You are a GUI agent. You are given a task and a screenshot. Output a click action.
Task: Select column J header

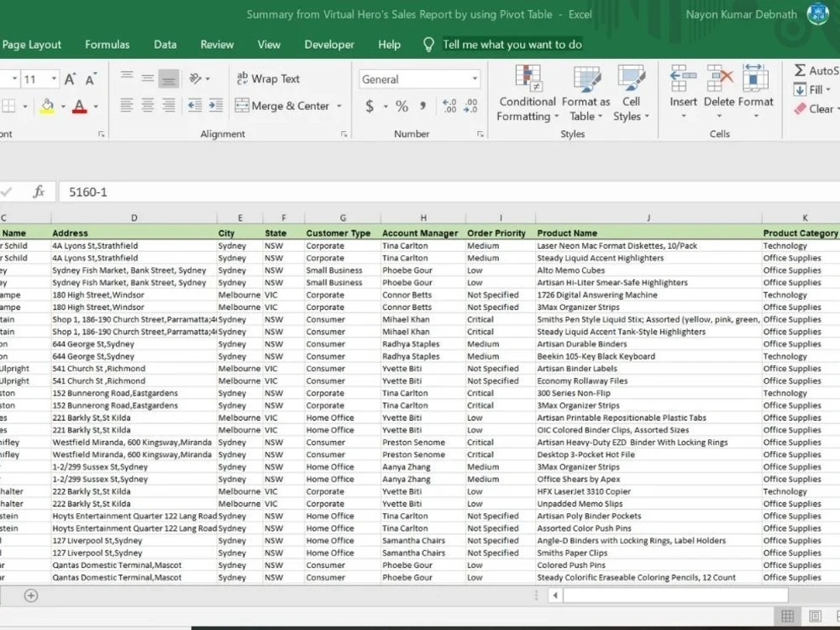click(648, 218)
